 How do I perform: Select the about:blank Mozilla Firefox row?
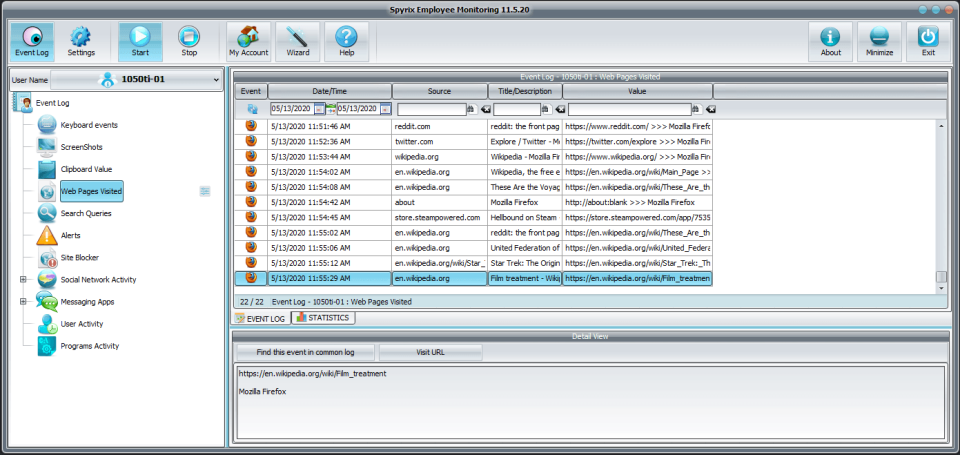[474, 202]
